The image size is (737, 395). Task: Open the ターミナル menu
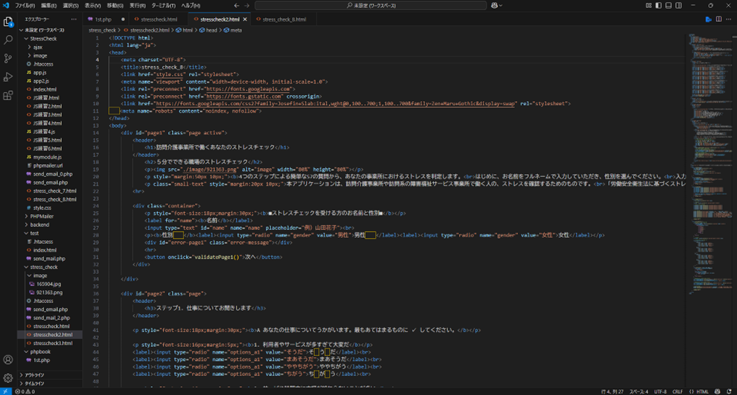click(x=165, y=6)
